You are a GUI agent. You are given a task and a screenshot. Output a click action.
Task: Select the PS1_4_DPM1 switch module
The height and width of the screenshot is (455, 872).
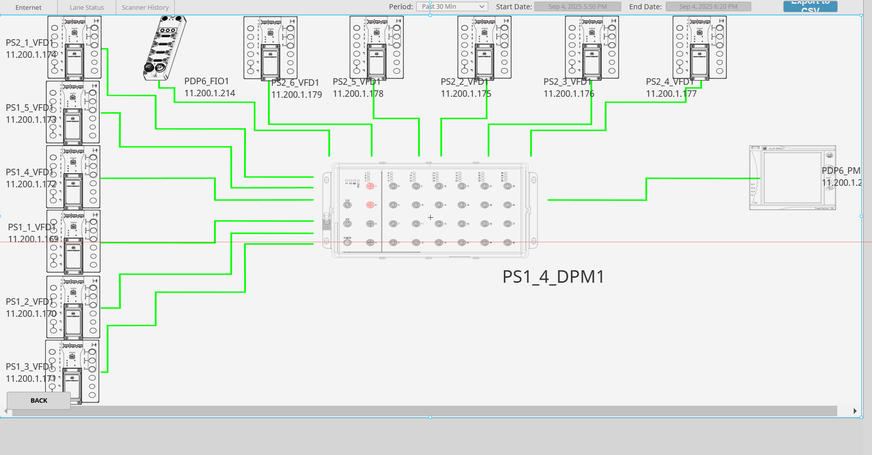pyautogui.click(x=431, y=210)
